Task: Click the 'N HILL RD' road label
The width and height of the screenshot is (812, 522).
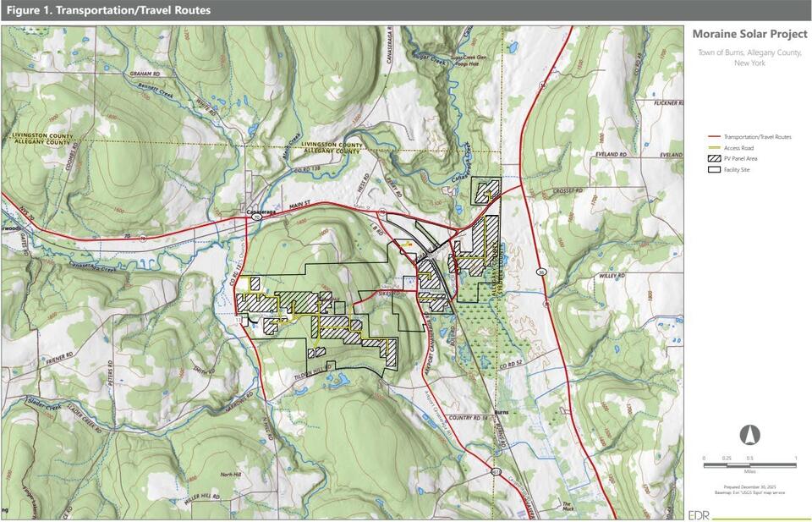Action: pyautogui.click(x=269, y=429)
